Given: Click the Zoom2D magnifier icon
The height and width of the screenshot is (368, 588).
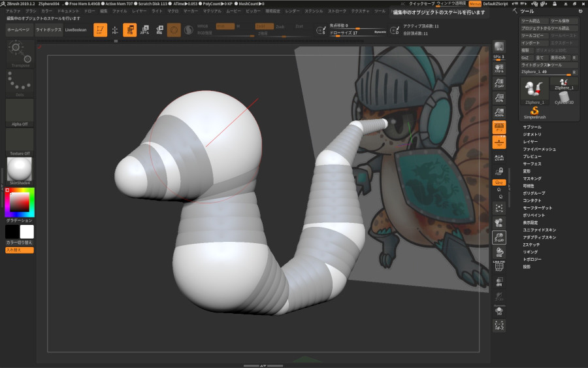Looking at the screenshot, I should point(499,83).
